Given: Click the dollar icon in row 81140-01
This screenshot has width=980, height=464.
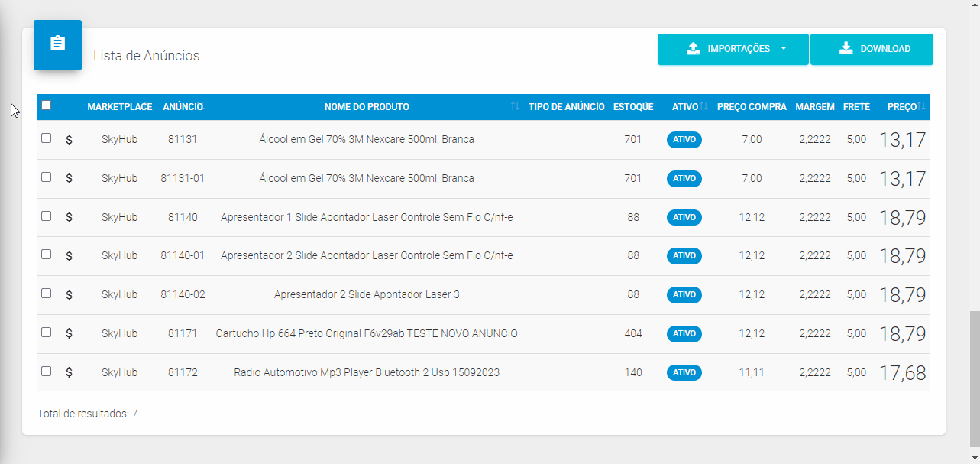Looking at the screenshot, I should (x=69, y=255).
